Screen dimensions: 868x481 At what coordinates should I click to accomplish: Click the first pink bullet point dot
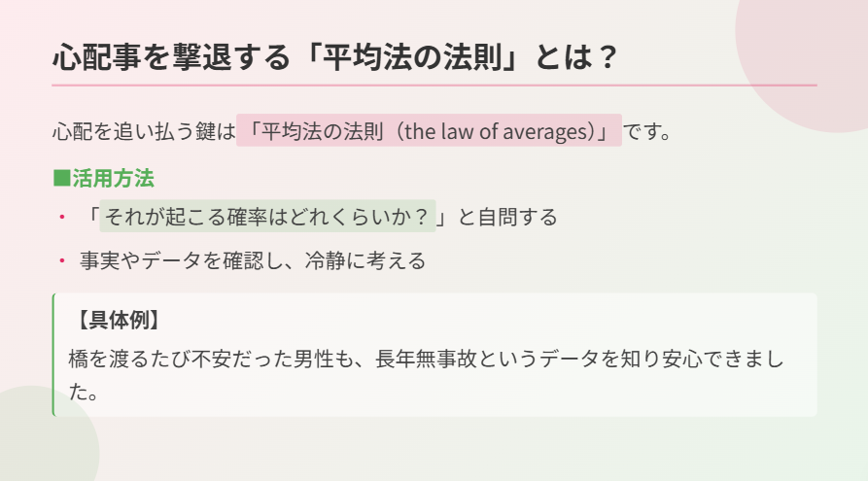pyautogui.click(x=62, y=217)
